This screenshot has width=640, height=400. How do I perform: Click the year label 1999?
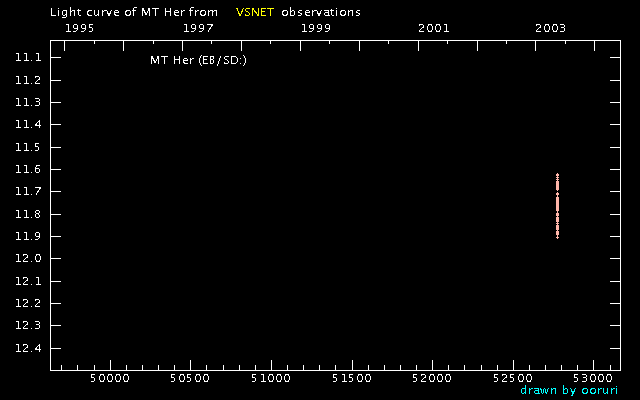316,28
